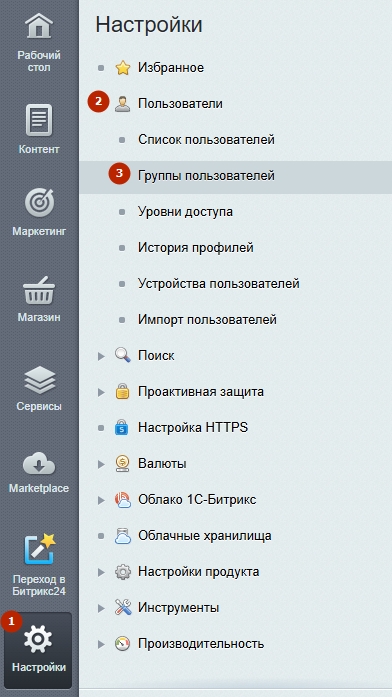Viewport: 392px width, 697px height.
Task: Click the Маркетинг sidebar label
Action: click(39, 232)
